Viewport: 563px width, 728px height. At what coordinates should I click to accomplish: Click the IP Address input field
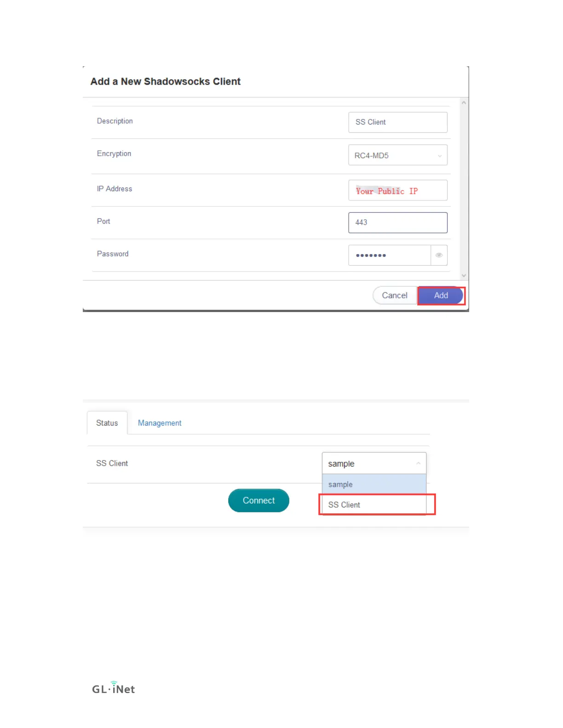398,190
